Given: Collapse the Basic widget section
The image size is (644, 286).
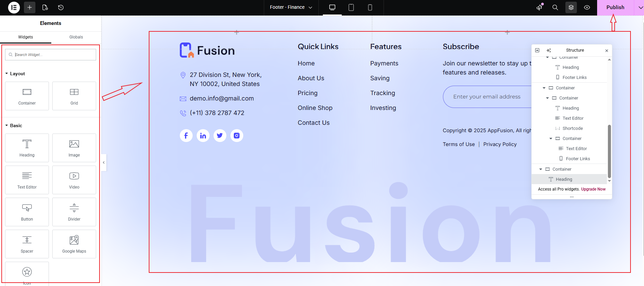Looking at the screenshot, I should click(x=14, y=125).
